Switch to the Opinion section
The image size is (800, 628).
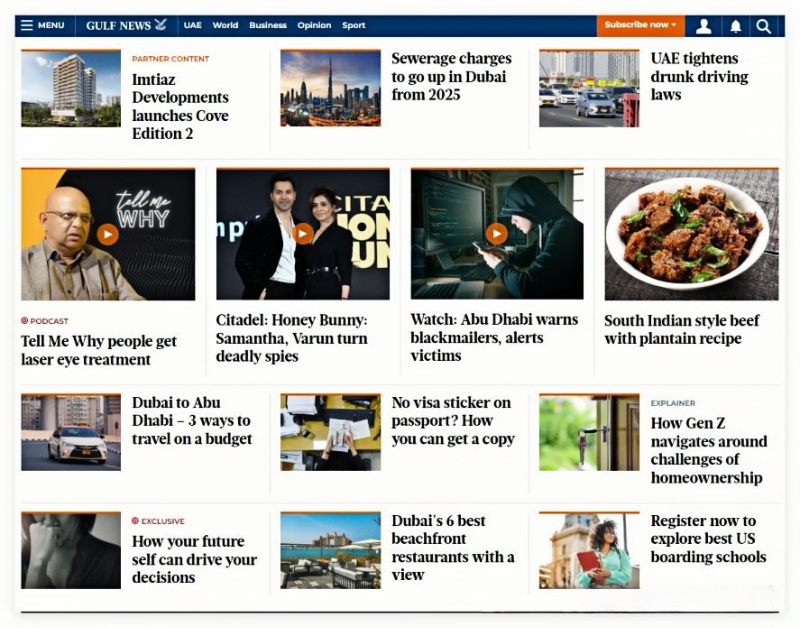(314, 25)
